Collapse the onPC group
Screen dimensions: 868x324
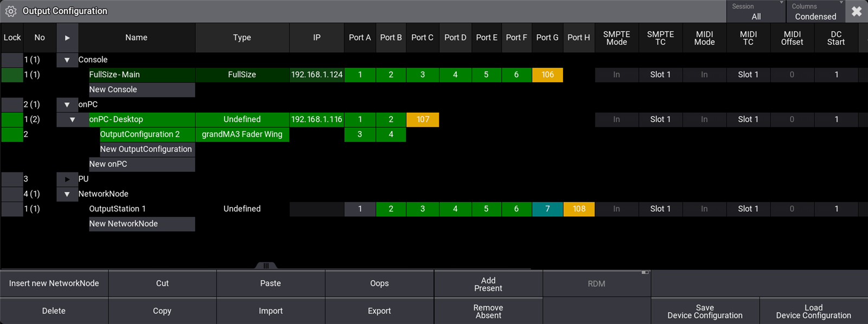click(x=67, y=105)
